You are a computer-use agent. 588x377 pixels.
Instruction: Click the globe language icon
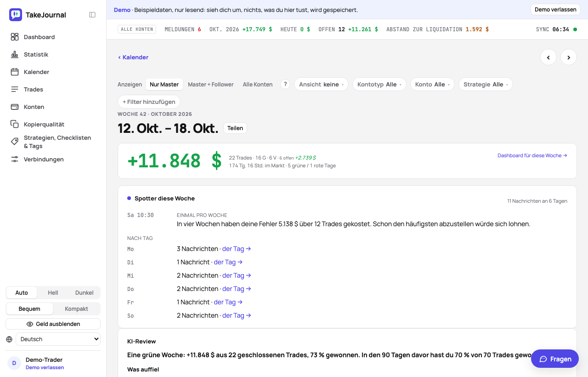coord(9,339)
